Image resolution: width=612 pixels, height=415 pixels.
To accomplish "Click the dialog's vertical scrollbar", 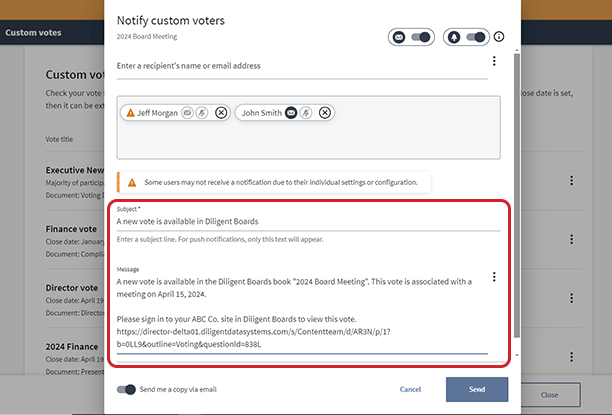I will pos(516,200).
